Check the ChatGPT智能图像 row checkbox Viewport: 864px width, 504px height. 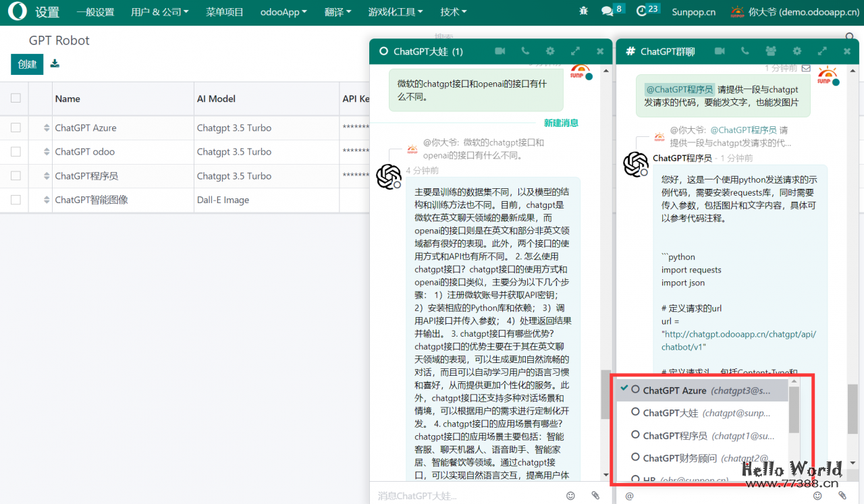tap(16, 200)
